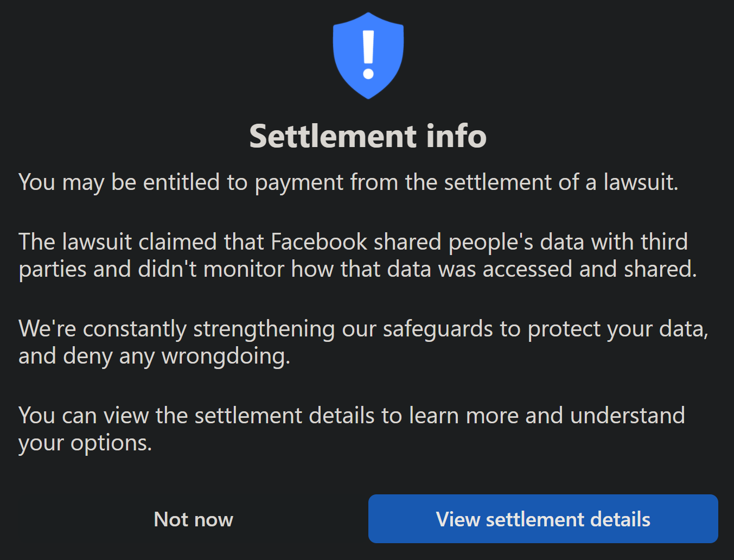This screenshot has width=734, height=560.
Task: Click the white exclamation mark inside shield
Action: pyautogui.click(x=368, y=55)
